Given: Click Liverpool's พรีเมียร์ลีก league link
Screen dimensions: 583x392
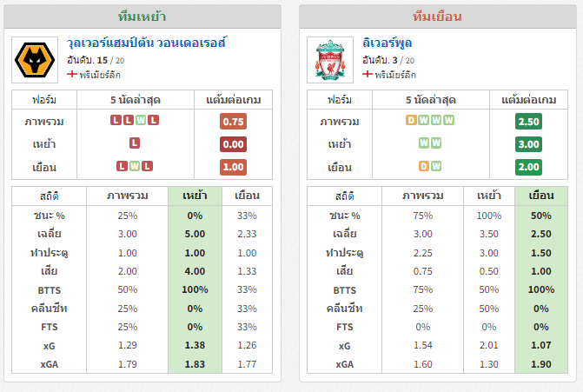Looking at the screenshot, I should point(395,75).
